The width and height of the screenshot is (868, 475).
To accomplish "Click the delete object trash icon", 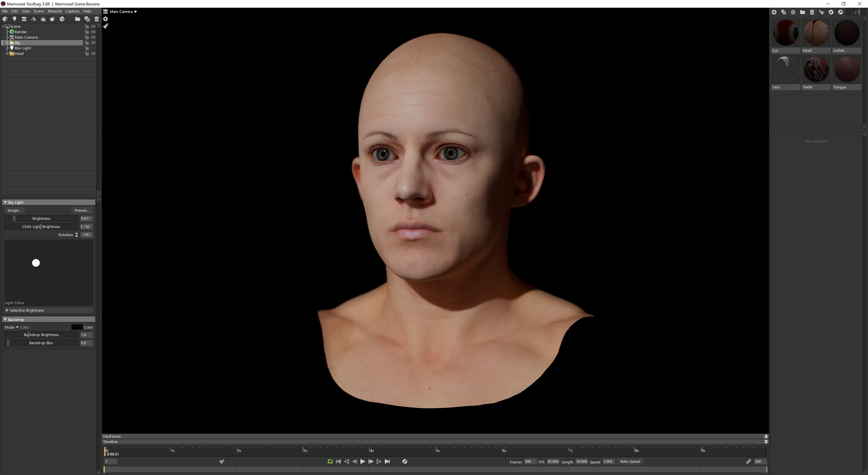I will (97, 19).
